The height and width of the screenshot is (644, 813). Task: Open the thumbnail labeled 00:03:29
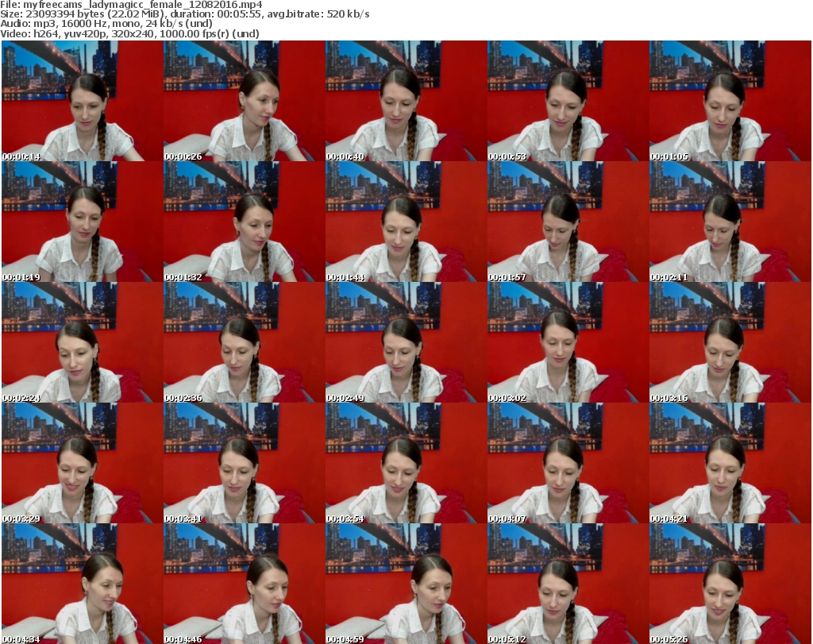(x=82, y=464)
